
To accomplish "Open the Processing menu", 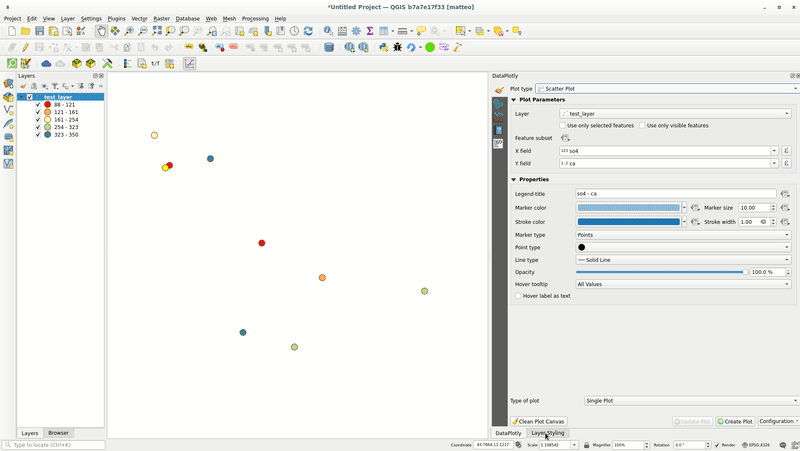I will pos(255,18).
